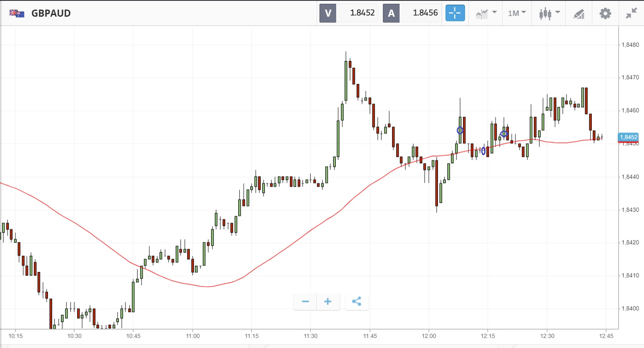Image resolution: width=644 pixels, height=348 pixels.
Task: Toggle the crosshair cursor mode
Action: (455, 13)
